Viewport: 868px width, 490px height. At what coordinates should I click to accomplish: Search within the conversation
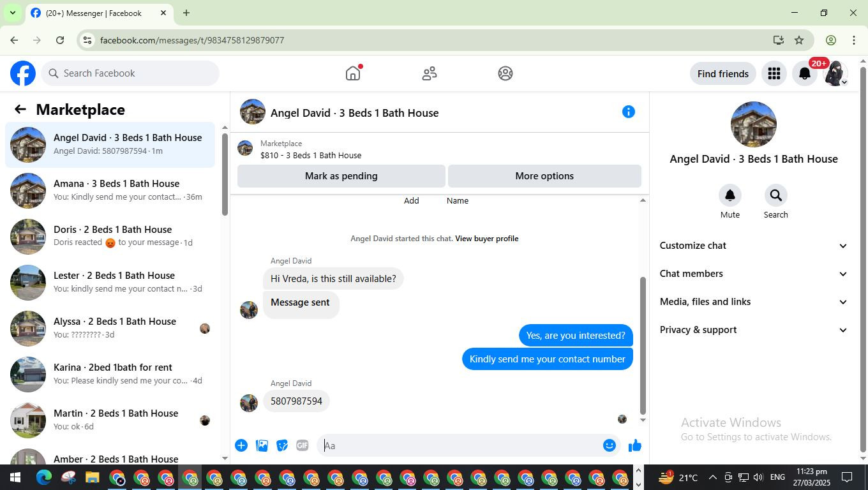click(775, 195)
